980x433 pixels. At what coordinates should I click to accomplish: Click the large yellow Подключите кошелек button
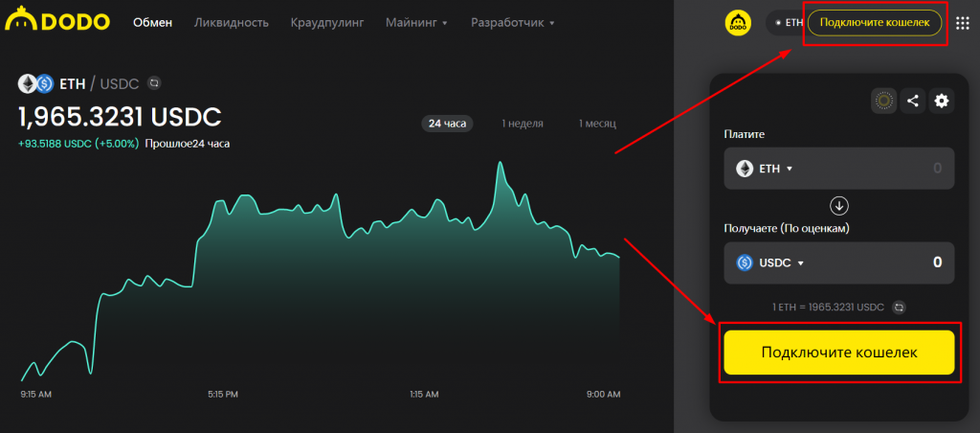[x=839, y=353]
